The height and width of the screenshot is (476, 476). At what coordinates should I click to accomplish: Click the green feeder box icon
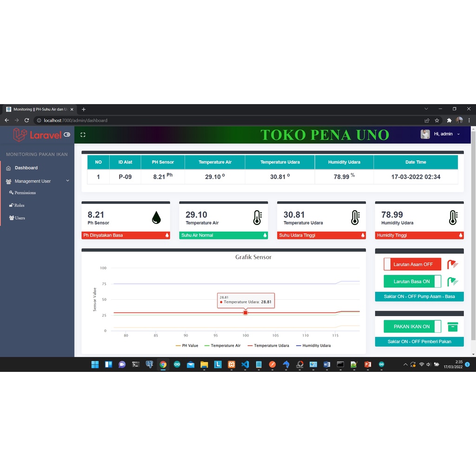tap(452, 327)
